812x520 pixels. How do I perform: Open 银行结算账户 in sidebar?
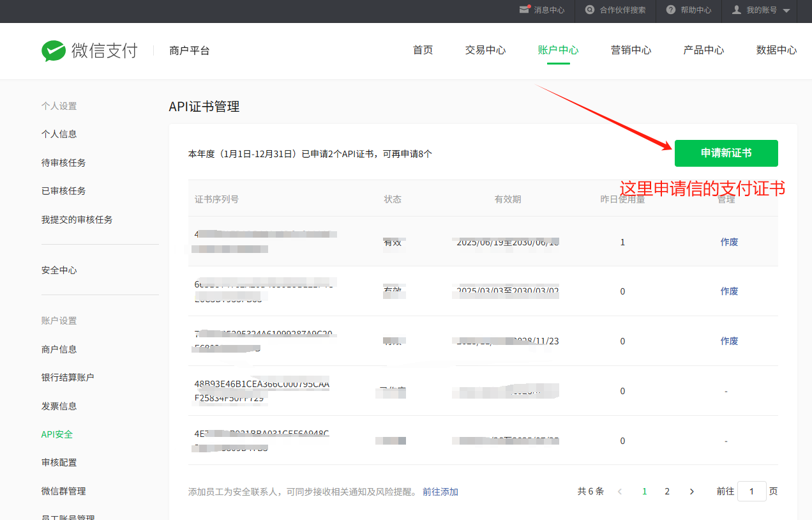pos(68,378)
